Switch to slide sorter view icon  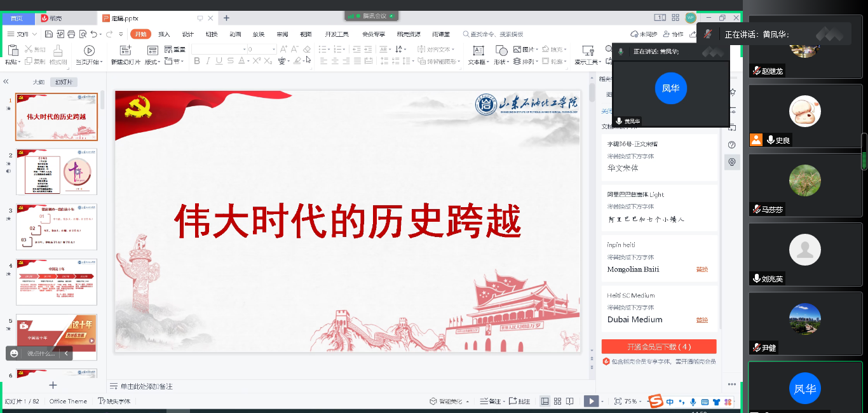coord(557,401)
